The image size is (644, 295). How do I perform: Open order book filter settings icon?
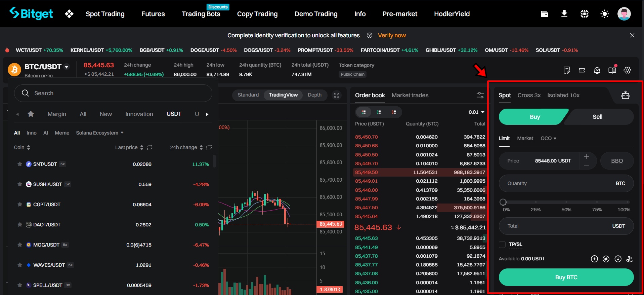[x=480, y=95]
